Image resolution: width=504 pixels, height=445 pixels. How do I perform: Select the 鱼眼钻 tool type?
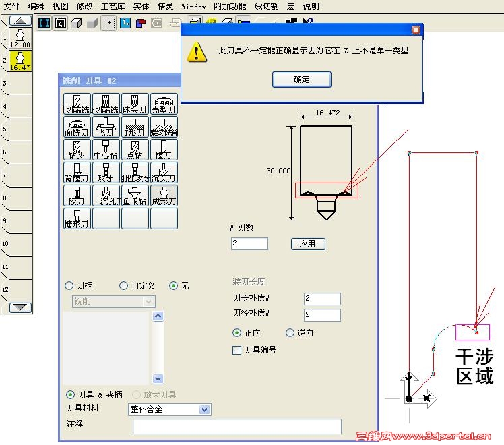coord(135,196)
